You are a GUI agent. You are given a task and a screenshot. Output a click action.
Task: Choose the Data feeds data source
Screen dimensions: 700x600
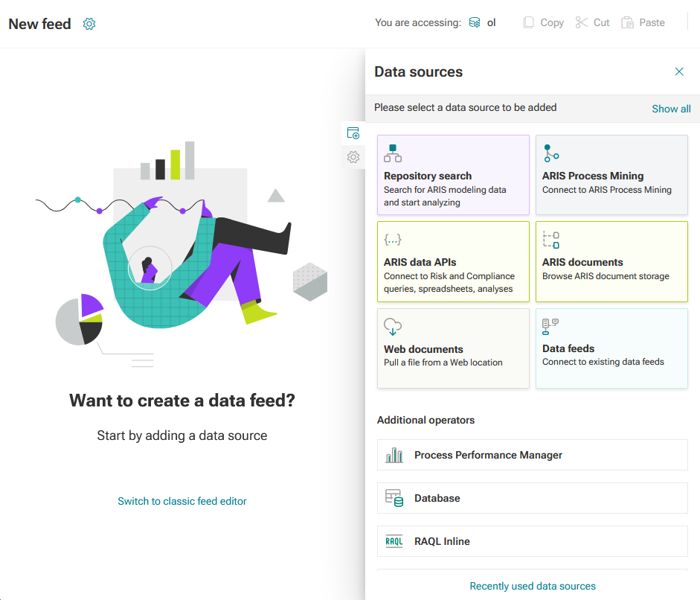pyautogui.click(x=611, y=348)
